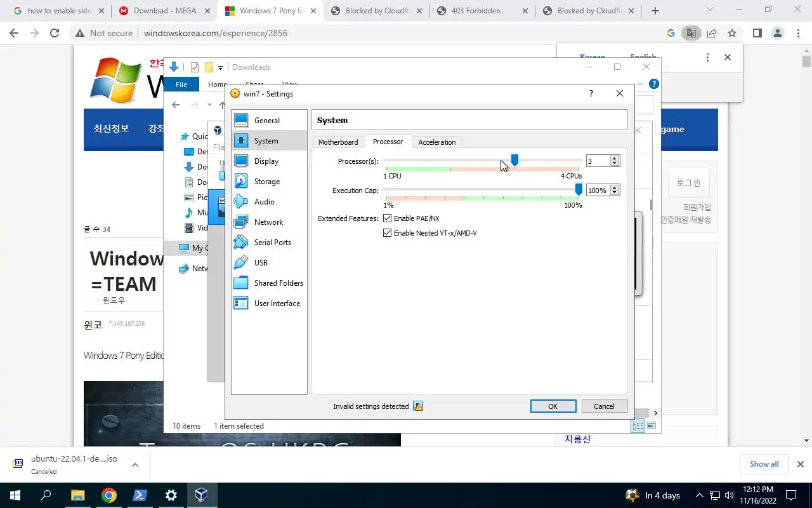This screenshot has width=812, height=508.
Task: Click the 회원가입 sign-up link
Action: point(697,207)
